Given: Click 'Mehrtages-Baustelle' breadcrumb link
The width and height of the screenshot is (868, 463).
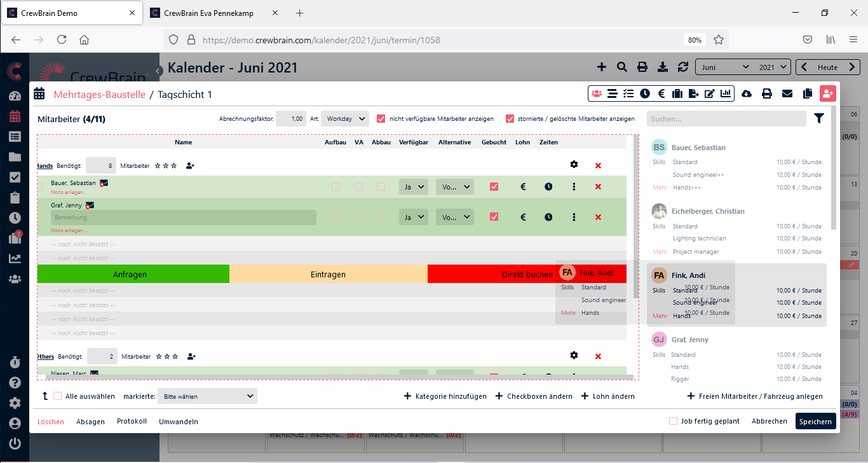Looking at the screenshot, I should (99, 95).
